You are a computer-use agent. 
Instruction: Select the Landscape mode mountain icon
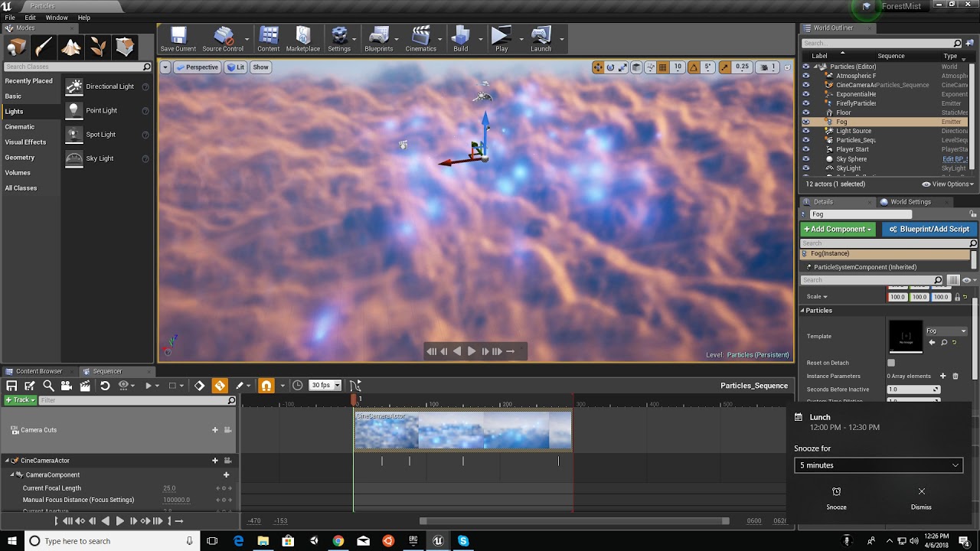click(x=71, y=47)
